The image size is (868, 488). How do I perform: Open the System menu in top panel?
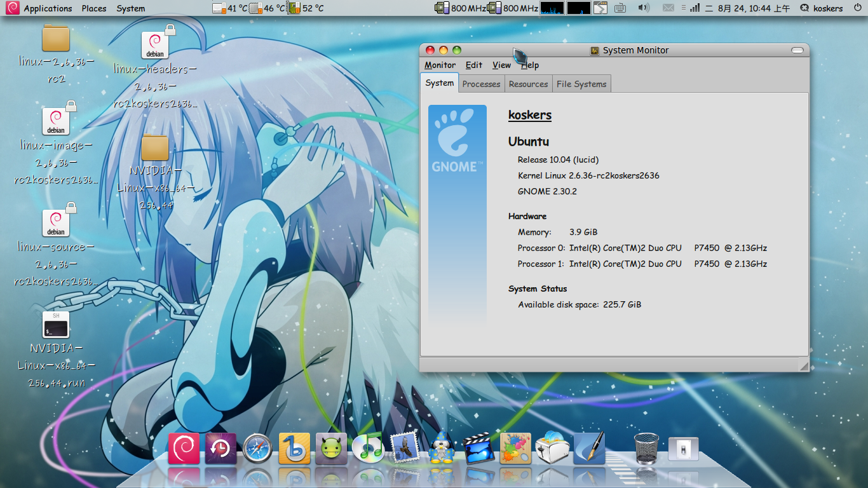pos(131,8)
